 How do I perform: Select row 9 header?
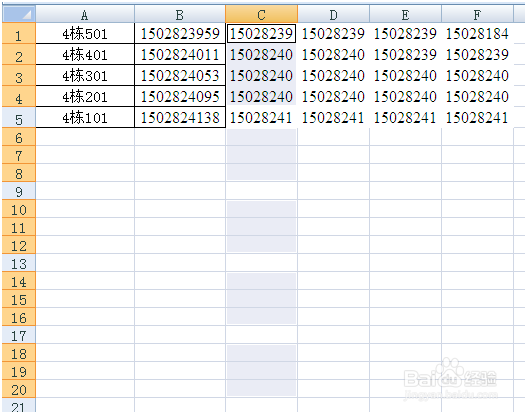point(19,191)
